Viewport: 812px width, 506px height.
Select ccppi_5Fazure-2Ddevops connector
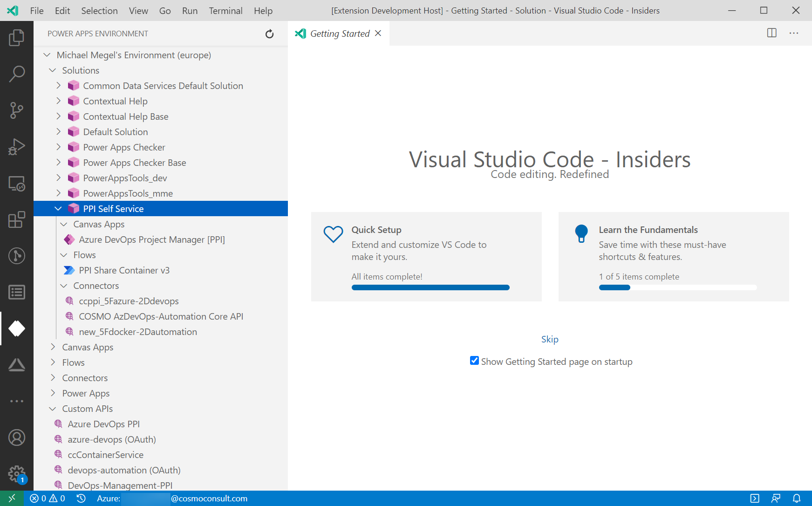(161, 301)
